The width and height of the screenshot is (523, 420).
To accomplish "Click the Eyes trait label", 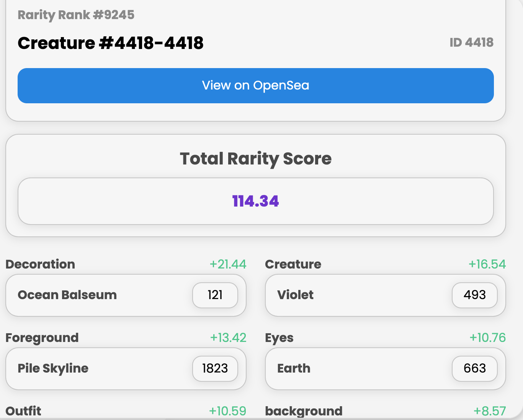I will pyautogui.click(x=279, y=338).
